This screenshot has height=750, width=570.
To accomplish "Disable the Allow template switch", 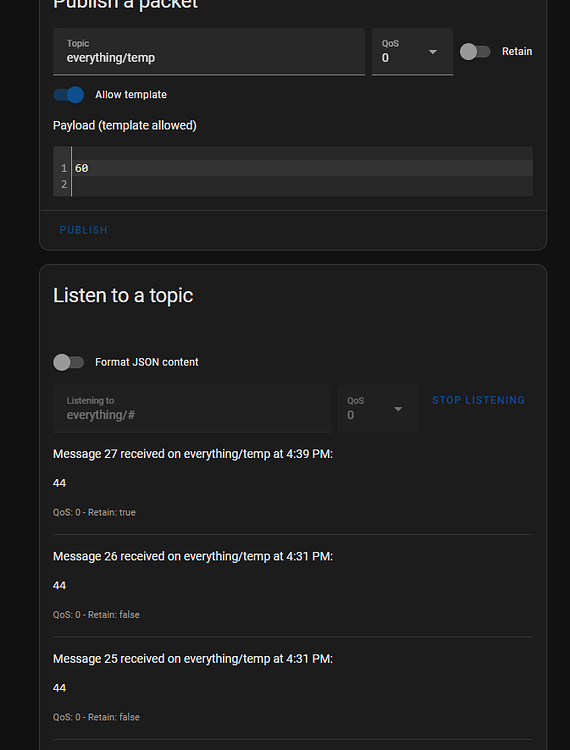I will point(68,95).
